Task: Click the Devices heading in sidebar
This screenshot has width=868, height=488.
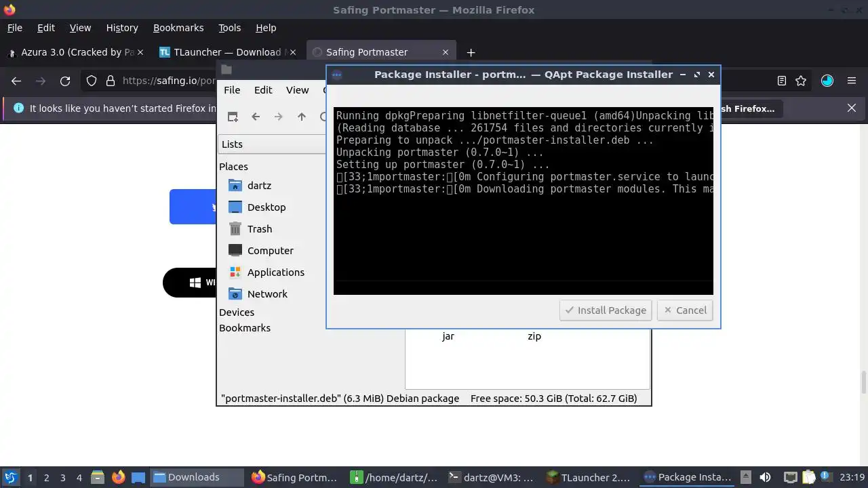Action: point(237,312)
